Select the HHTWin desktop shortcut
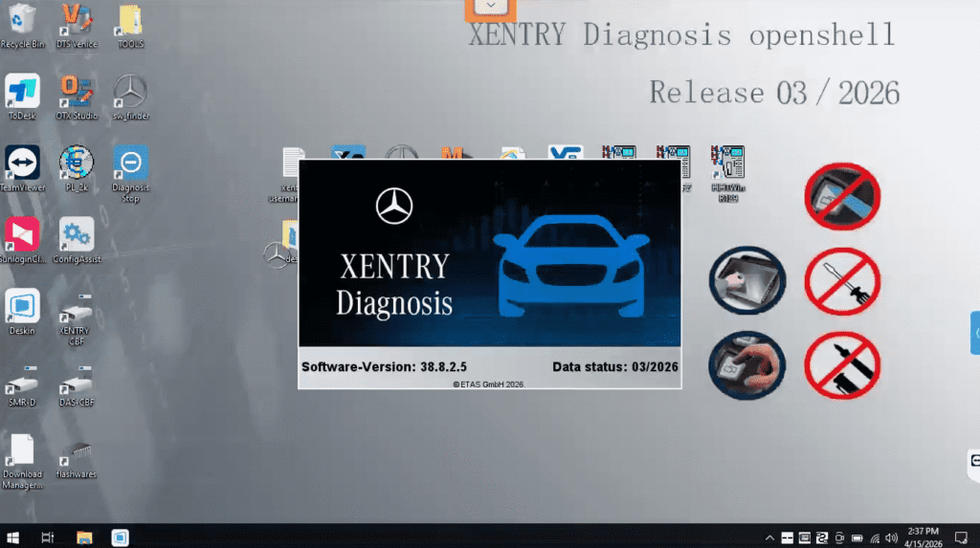This screenshot has width=980, height=548. click(726, 165)
